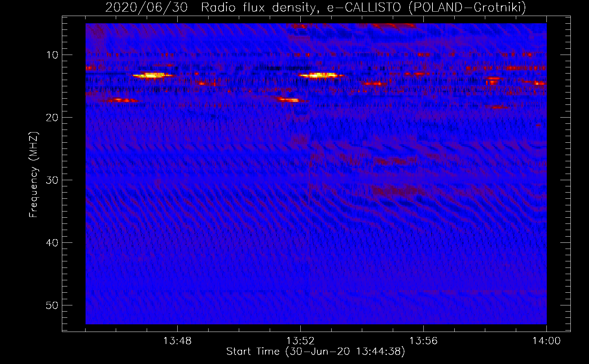Click the station name '(POLAND-Grotniki)'
The image size is (589, 364).
pyautogui.click(x=467, y=7)
